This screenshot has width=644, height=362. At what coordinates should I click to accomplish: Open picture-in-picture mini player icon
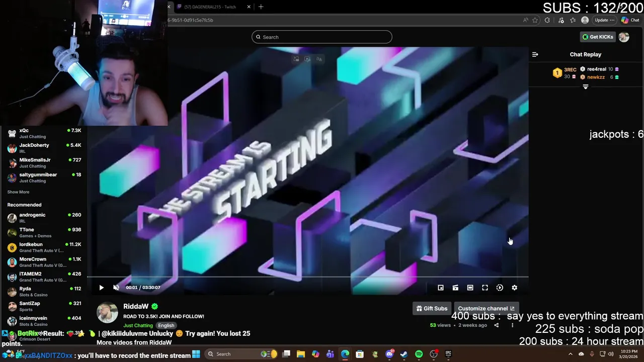(441, 288)
